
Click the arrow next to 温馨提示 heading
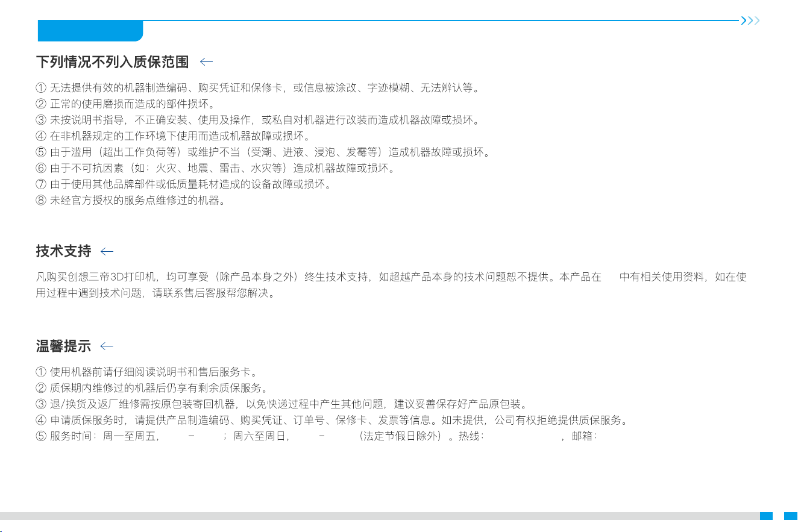(x=107, y=346)
